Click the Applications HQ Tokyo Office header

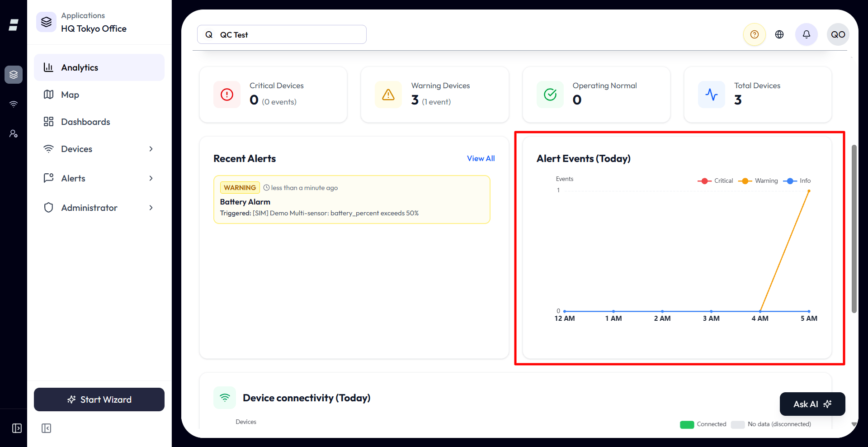[99, 22]
